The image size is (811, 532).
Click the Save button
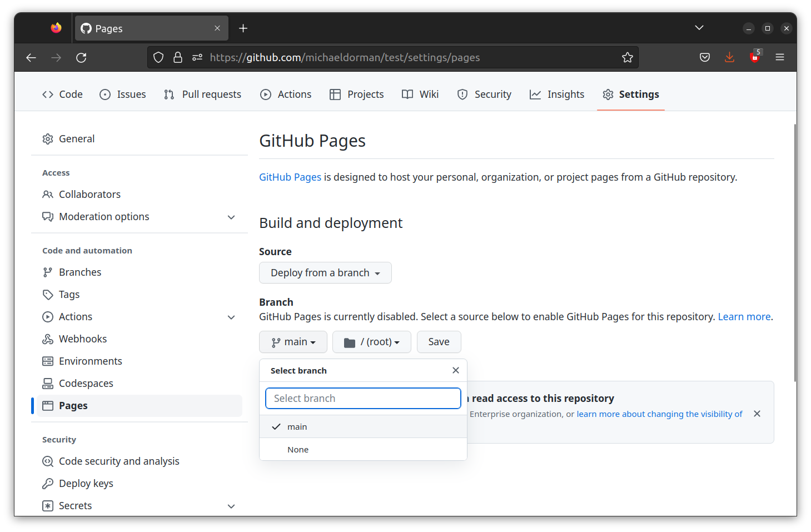coord(439,341)
